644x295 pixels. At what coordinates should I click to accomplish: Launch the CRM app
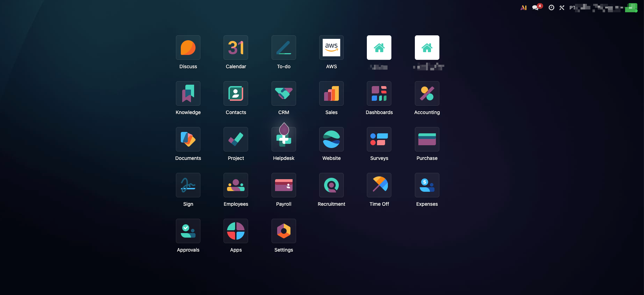(x=284, y=93)
